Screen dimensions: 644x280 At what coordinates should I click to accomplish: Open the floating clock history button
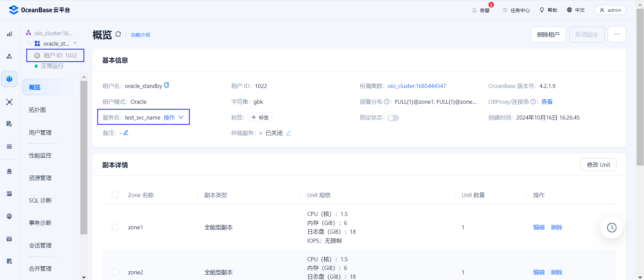[611, 227]
